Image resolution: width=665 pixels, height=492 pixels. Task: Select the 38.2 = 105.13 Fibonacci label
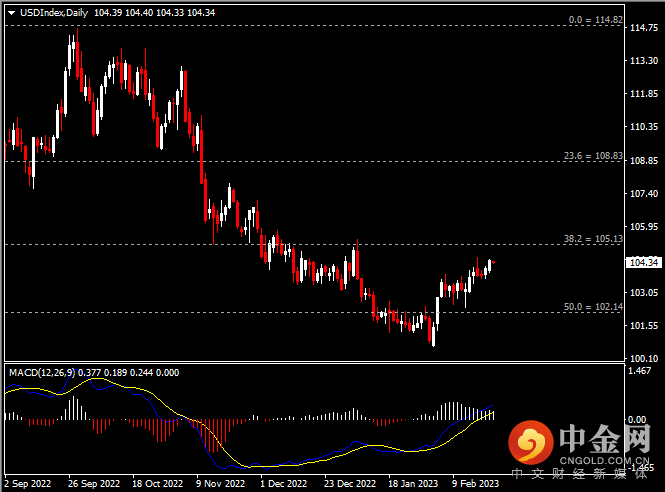(592, 239)
